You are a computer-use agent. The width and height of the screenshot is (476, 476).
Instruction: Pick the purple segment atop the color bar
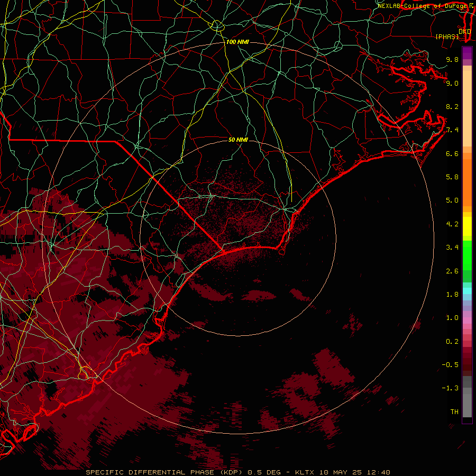point(467,53)
